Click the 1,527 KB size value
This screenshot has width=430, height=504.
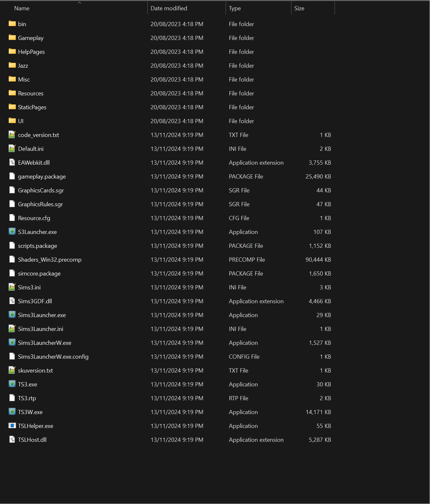[320, 343]
